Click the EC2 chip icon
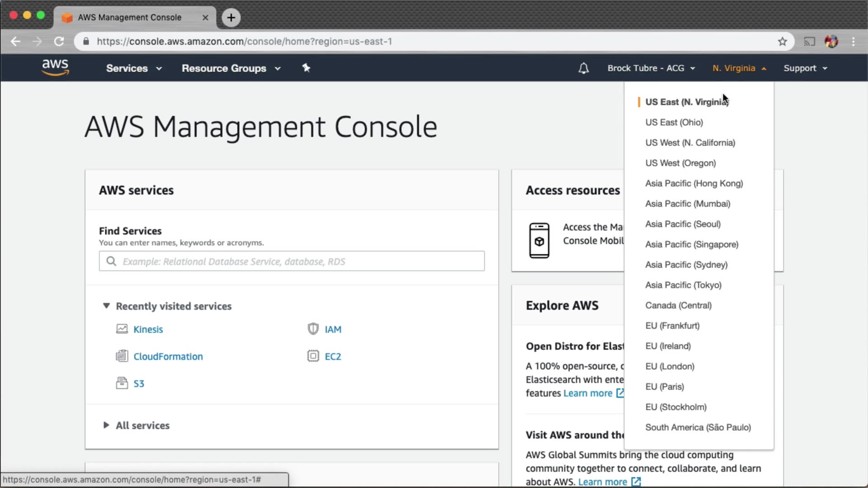 [313, 356]
